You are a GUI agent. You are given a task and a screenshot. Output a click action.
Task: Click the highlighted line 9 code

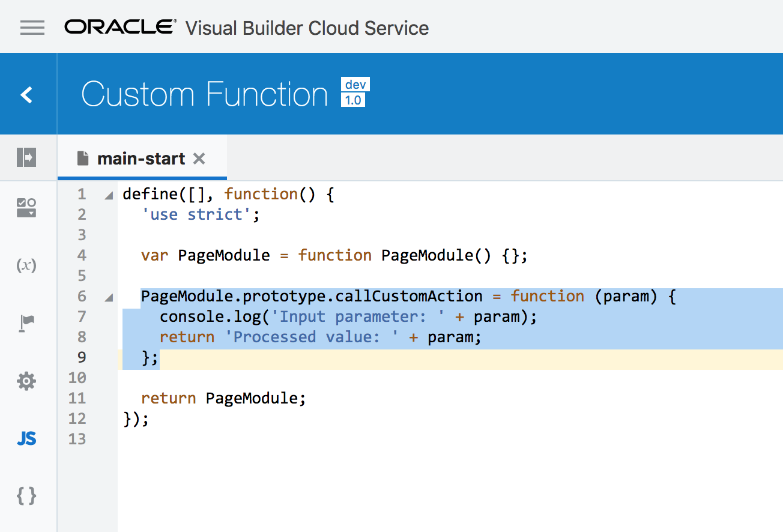[x=149, y=358]
